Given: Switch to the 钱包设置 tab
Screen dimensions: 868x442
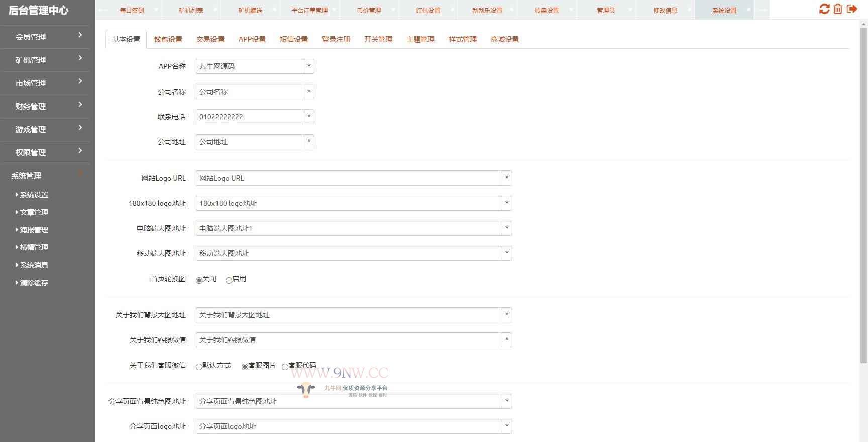Looking at the screenshot, I should click(x=168, y=39).
